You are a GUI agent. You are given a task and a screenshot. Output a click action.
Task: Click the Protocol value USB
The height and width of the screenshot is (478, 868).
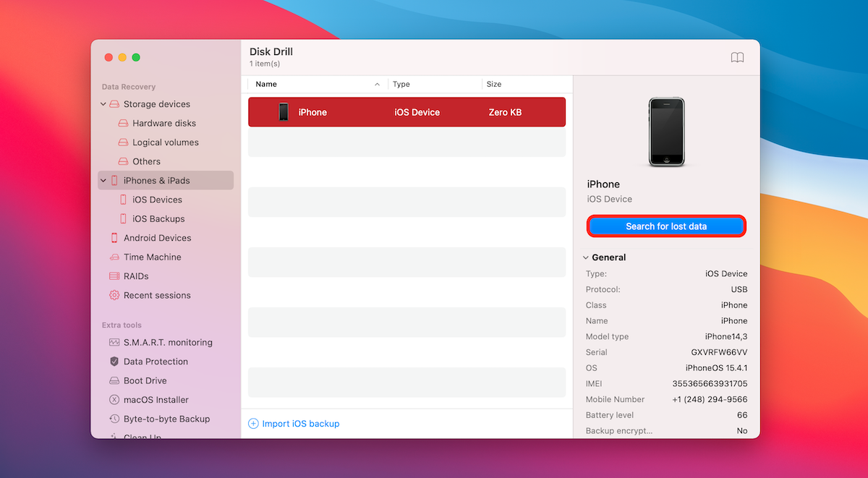[739, 289]
